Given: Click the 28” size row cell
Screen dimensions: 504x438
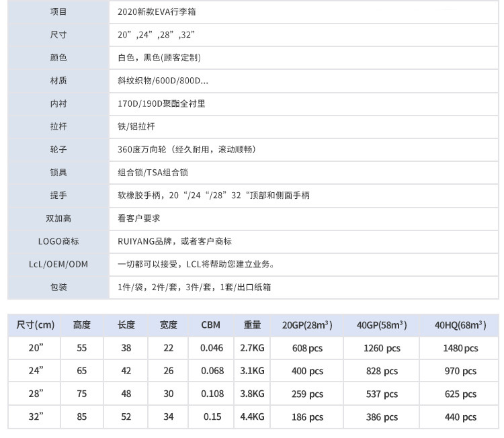Looking at the screenshot, I should coord(36,394).
